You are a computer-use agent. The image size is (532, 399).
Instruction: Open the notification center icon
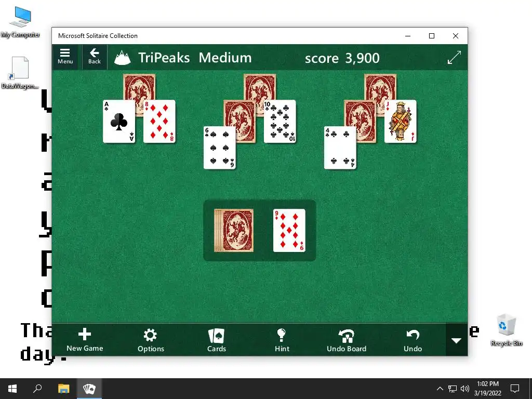515,389
